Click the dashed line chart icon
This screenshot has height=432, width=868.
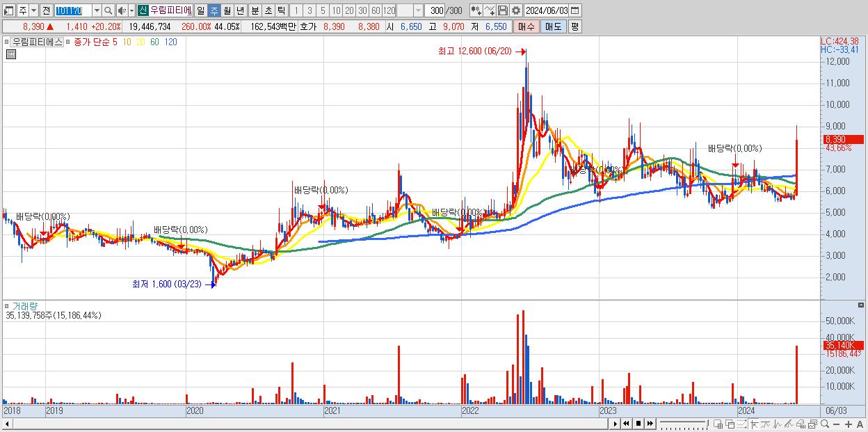click(x=741, y=424)
